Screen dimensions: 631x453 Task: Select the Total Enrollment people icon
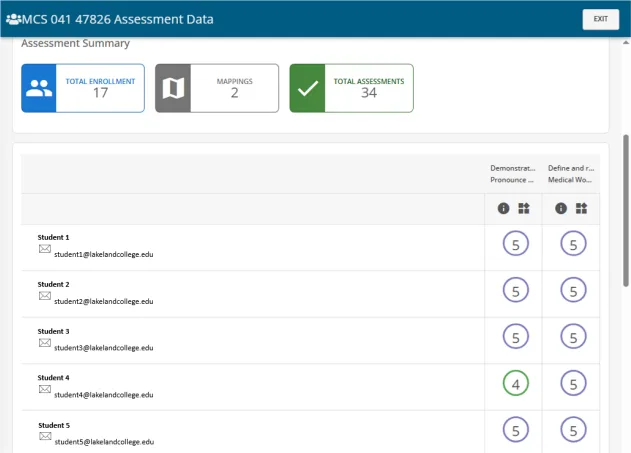39,88
